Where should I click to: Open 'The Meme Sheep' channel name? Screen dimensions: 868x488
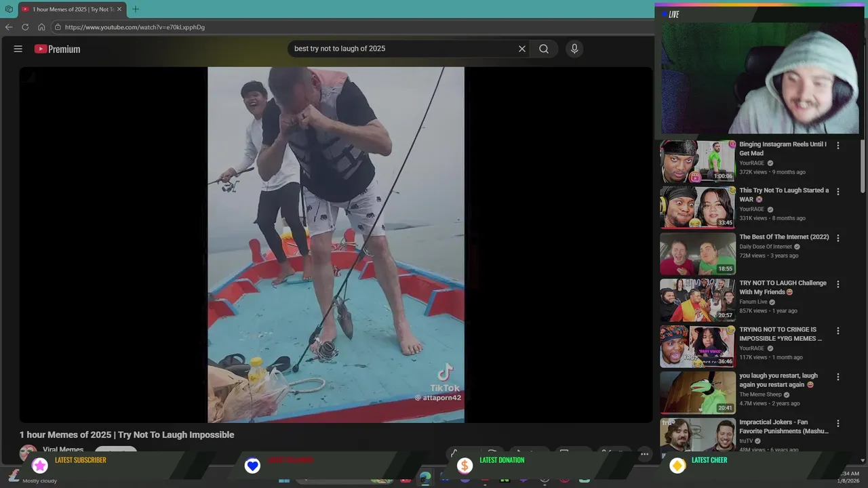[760, 394]
